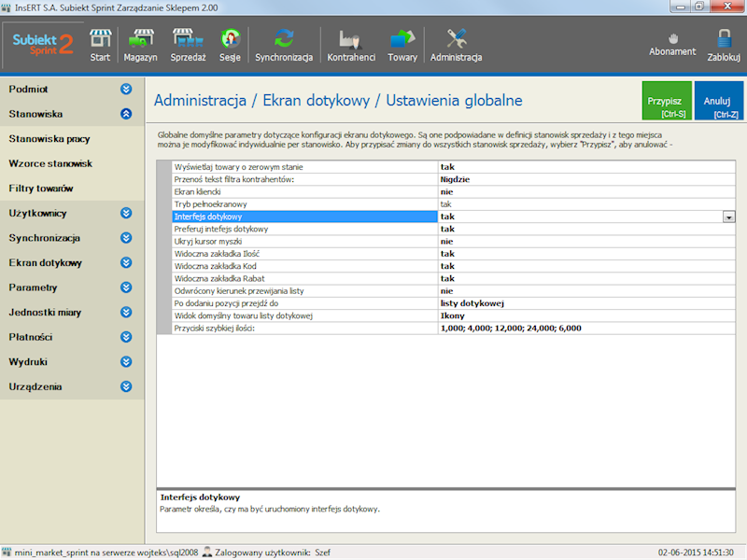Open the Towary goods icon
This screenshot has width=747, height=560.
[402, 45]
